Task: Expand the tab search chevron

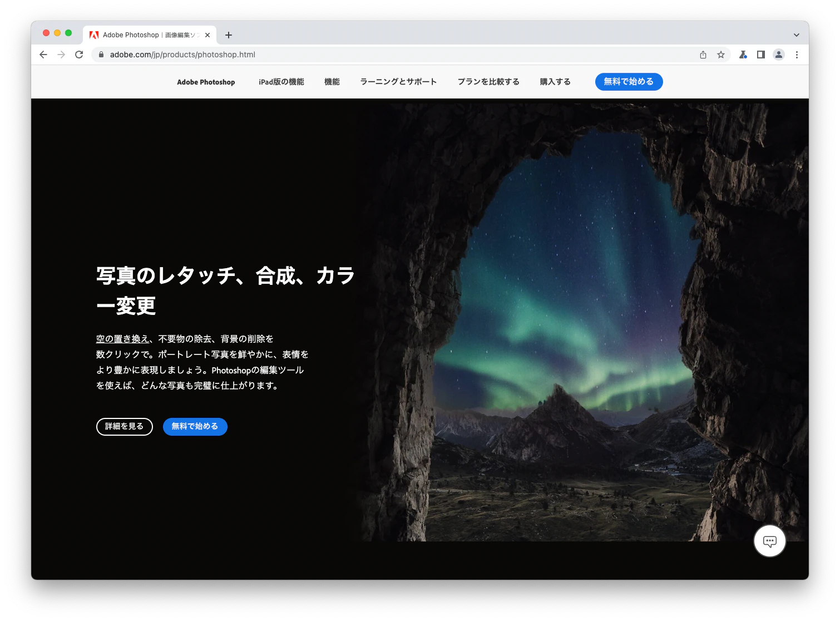Action: pyautogui.click(x=797, y=35)
